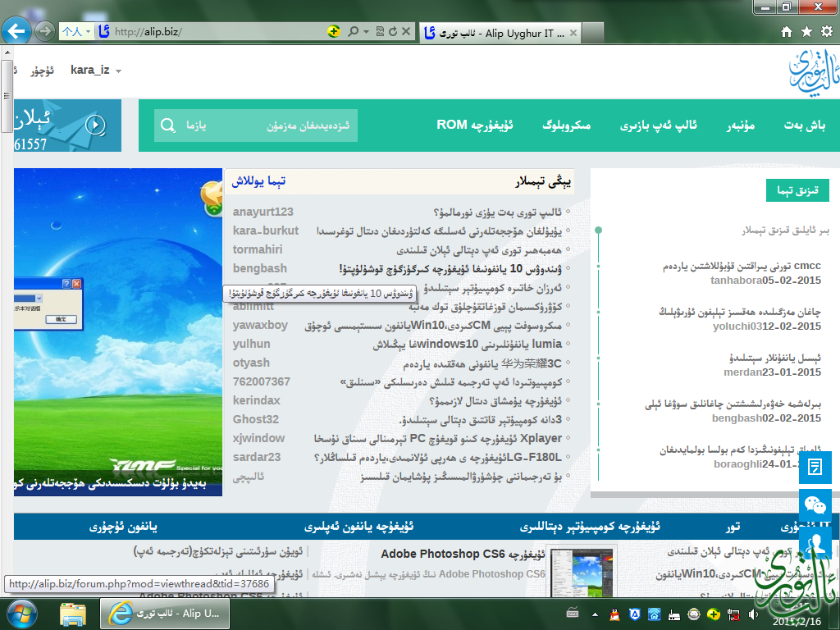Image resolution: width=840 pixels, height=630 pixels.
Task: Click the Refresh icon in address bar
Action: (x=393, y=32)
